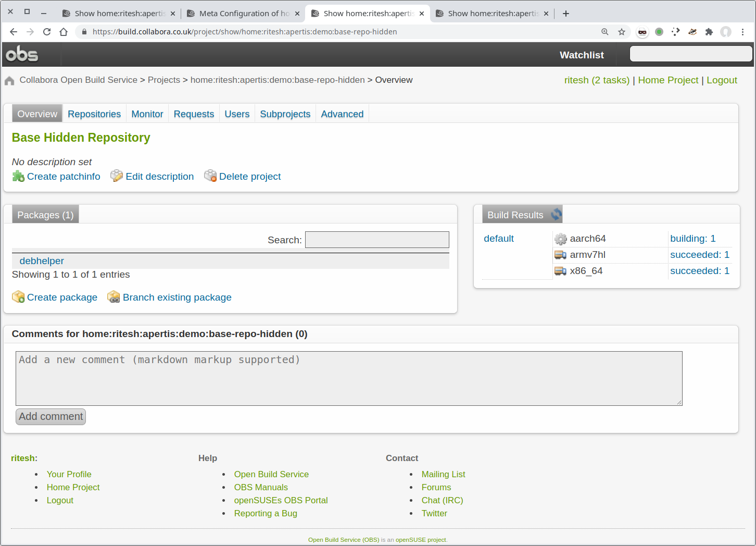Click the Create patchinfo icon

[18, 176]
